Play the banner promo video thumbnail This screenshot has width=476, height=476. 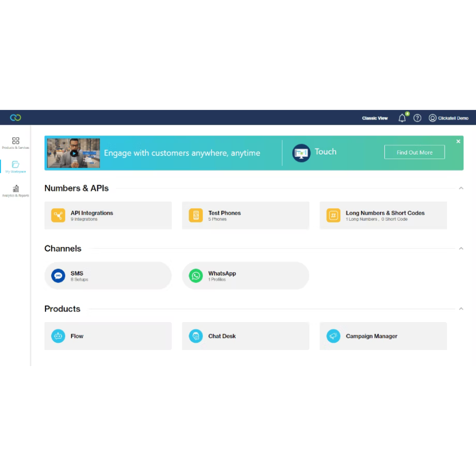[x=73, y=153]
